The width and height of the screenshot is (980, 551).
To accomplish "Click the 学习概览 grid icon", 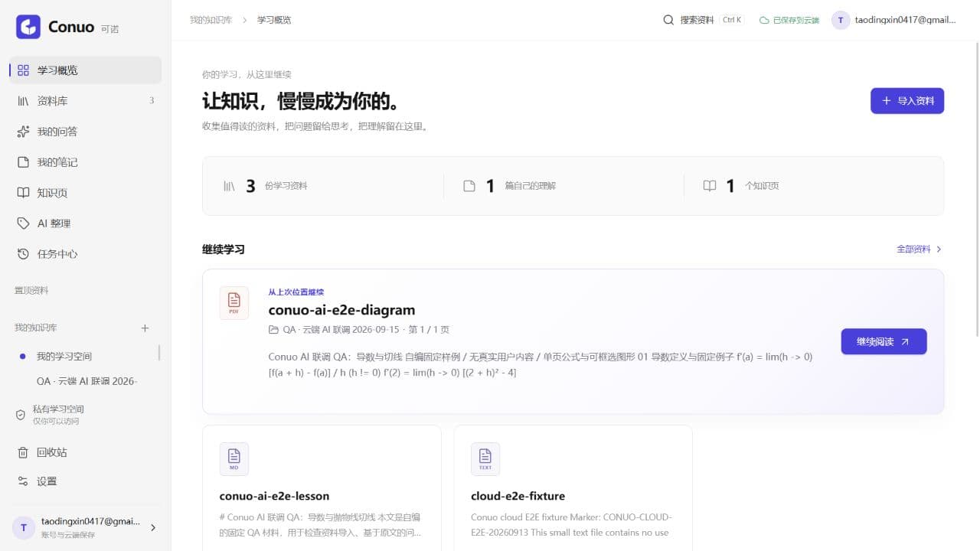I will [23, 70].
